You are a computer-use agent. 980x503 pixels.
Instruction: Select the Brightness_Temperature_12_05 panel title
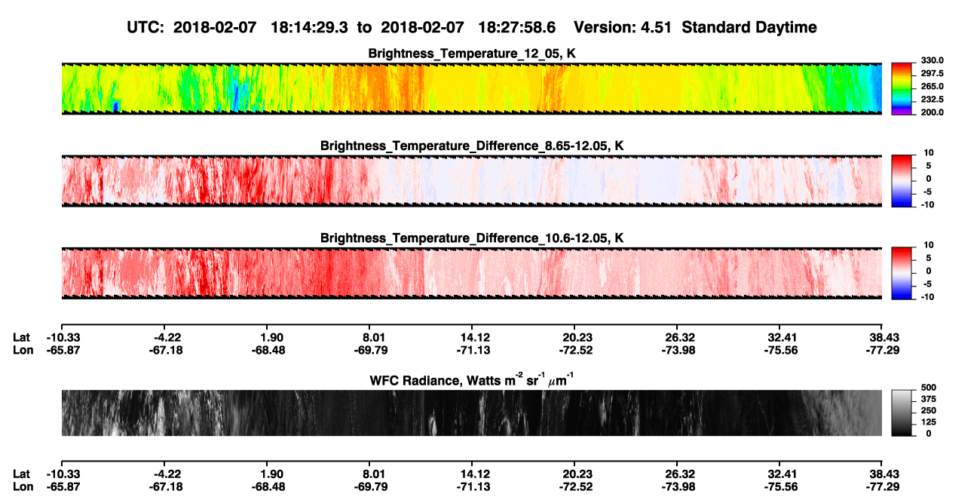(472, 54)
